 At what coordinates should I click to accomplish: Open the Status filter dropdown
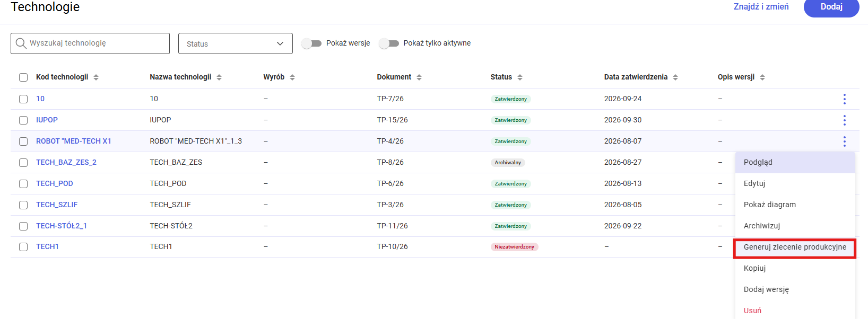[236, 43]
